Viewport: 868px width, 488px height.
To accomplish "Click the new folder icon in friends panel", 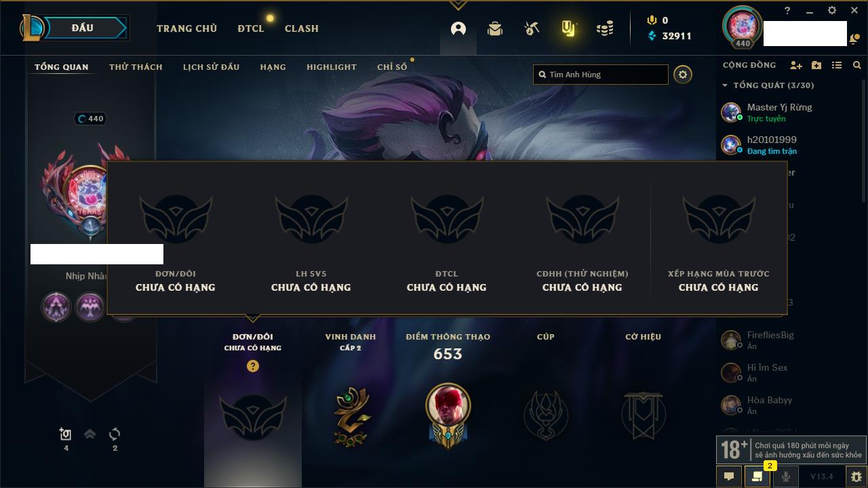I will [x=816, y=65].
